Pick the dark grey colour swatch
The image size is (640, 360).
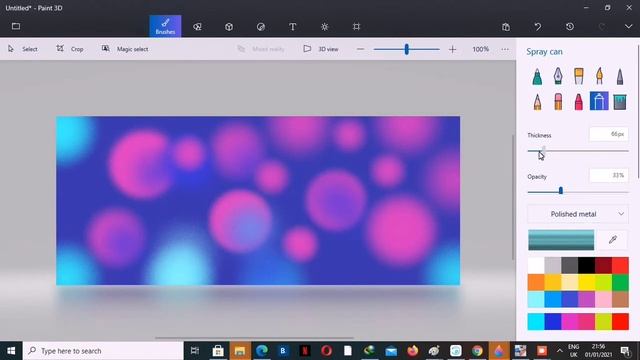click(569, 266)
